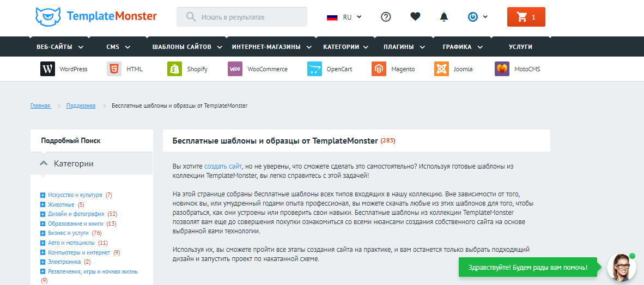Viewport: 644px width, 285px height.
Task: Expand Искусство и культура plus icon
Action: pos(42,195)
